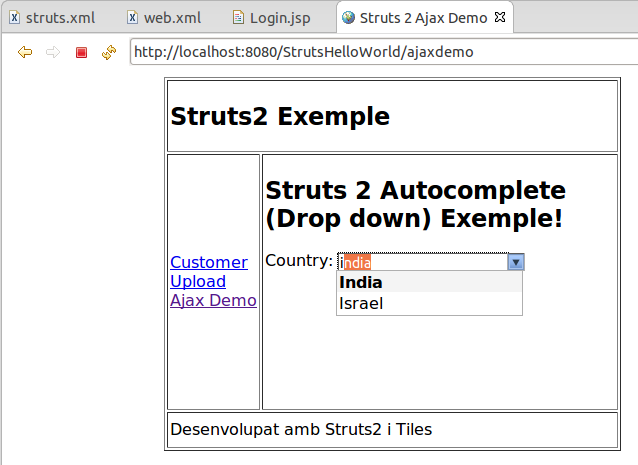The image size is (638, 465).
Task: Click the globe icon on the browser tab
Action: click(348, 18)
